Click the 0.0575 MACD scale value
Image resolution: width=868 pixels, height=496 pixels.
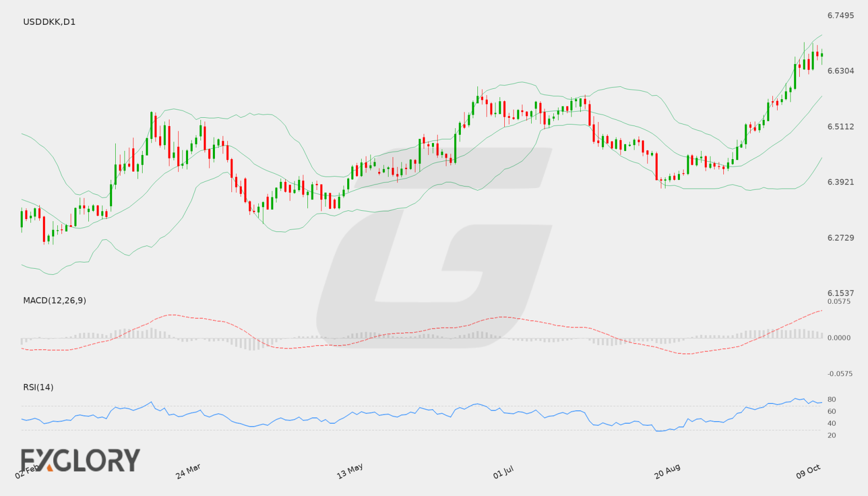pos(839,301)
